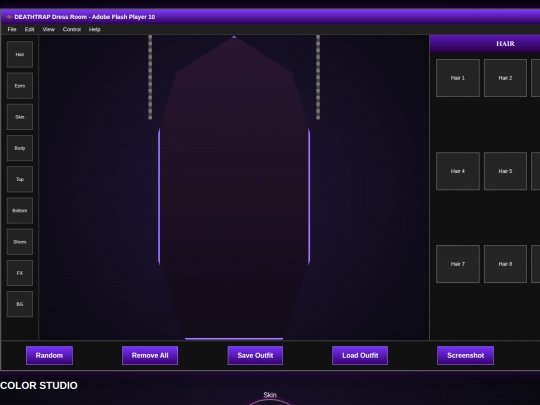540x405 pixels.
Task: Open the Shoes category
Action: pyautogui.click(x=20, y=242)
